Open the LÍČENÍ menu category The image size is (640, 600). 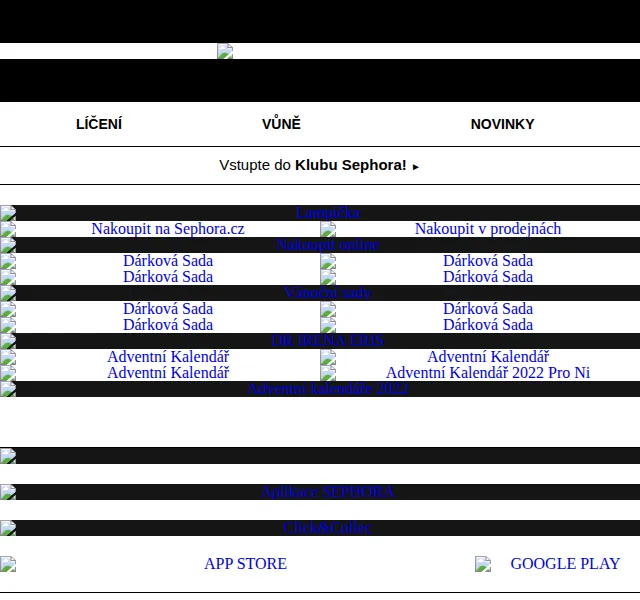click(99, 124)
